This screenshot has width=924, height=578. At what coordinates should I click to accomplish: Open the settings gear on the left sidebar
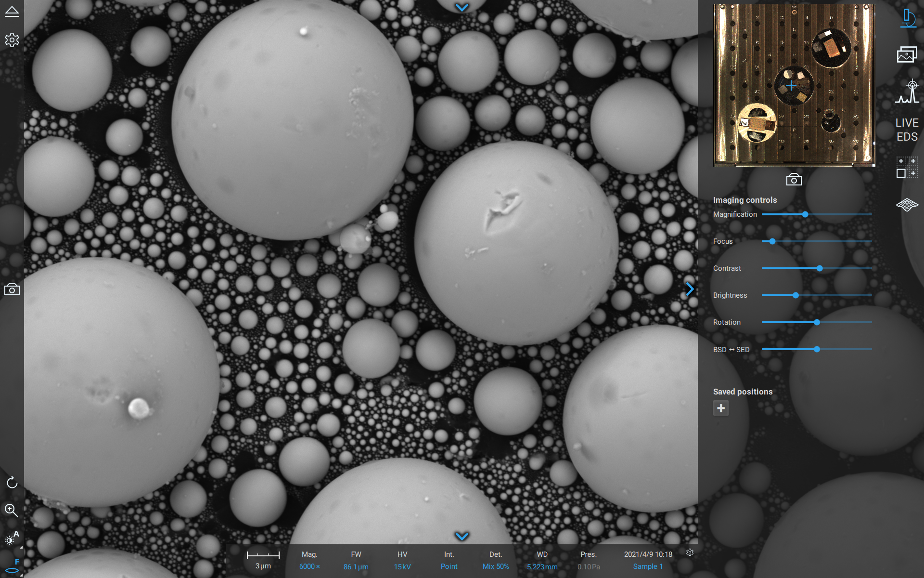pyautogui.click(x=12, y=39)
